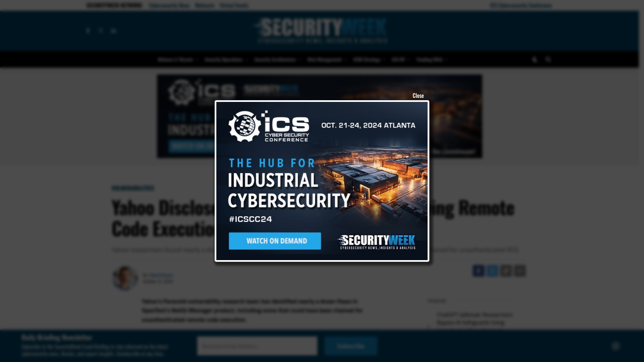The height and width of the screenshot is (362, 644).
Task: Click the 'Close' button on the popup
Action: coord(418,95)
